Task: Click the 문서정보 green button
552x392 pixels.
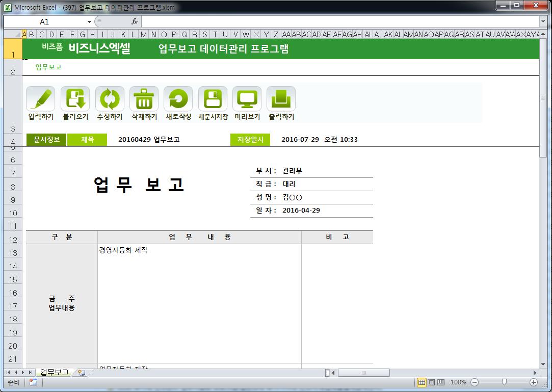Action: click(46, 140)
